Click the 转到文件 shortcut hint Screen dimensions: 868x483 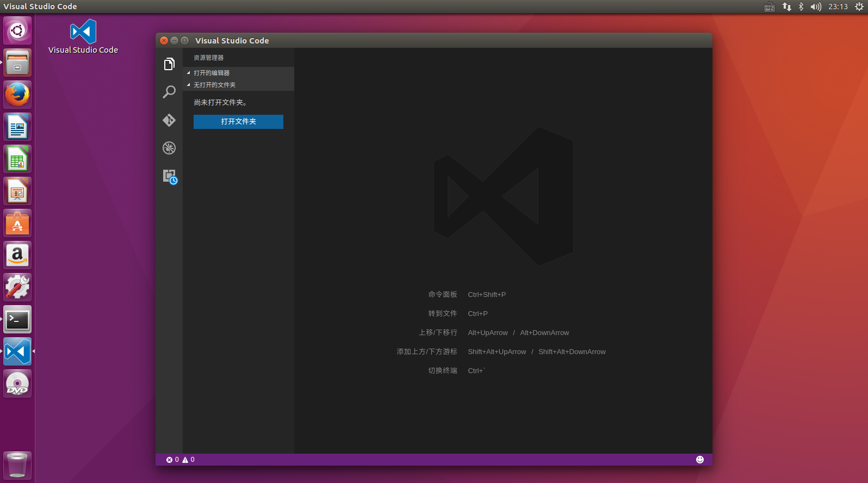pyautogui.click(x=443, y=313)
